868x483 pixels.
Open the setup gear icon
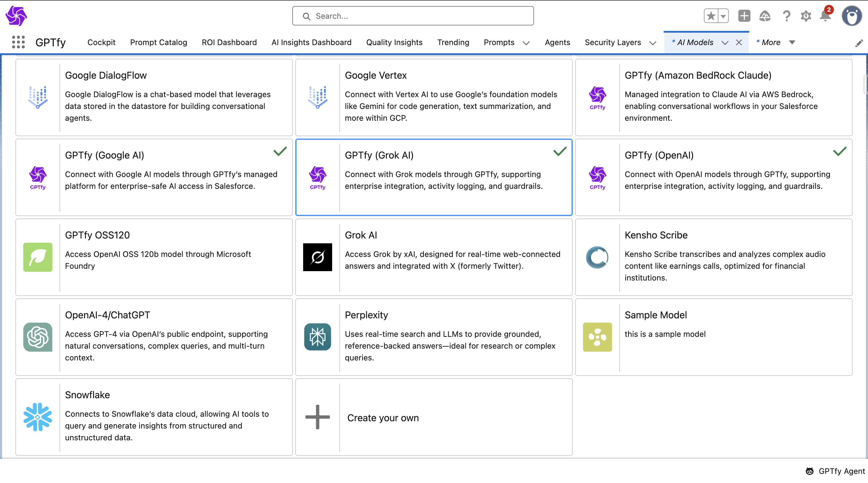pyautogui.click(x=806, y=16)
